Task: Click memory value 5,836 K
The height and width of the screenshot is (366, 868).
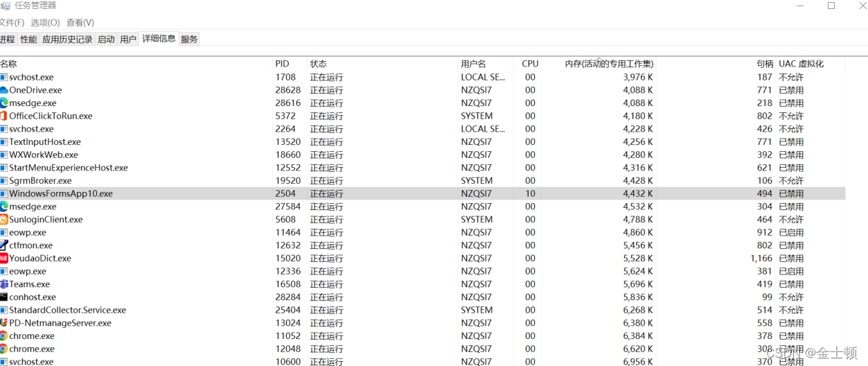Action: 637,297
